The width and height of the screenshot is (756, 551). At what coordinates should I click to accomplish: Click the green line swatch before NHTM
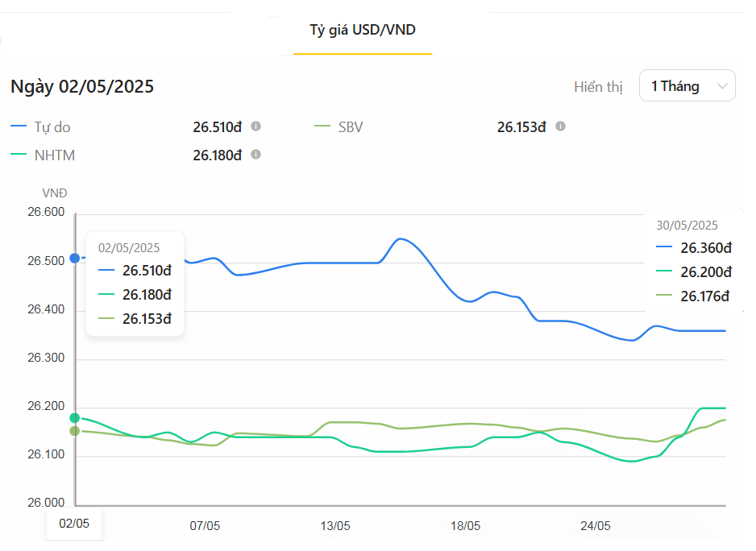click(19, 155)
